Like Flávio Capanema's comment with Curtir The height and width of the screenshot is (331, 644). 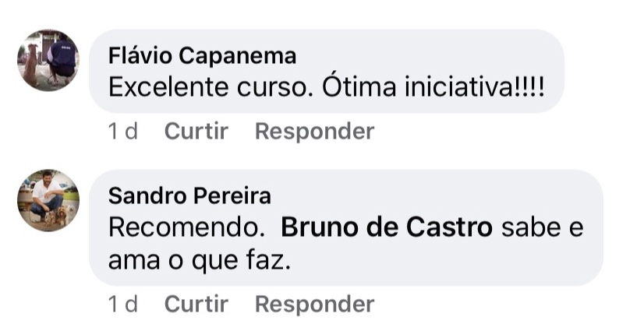tap(196, 132)
